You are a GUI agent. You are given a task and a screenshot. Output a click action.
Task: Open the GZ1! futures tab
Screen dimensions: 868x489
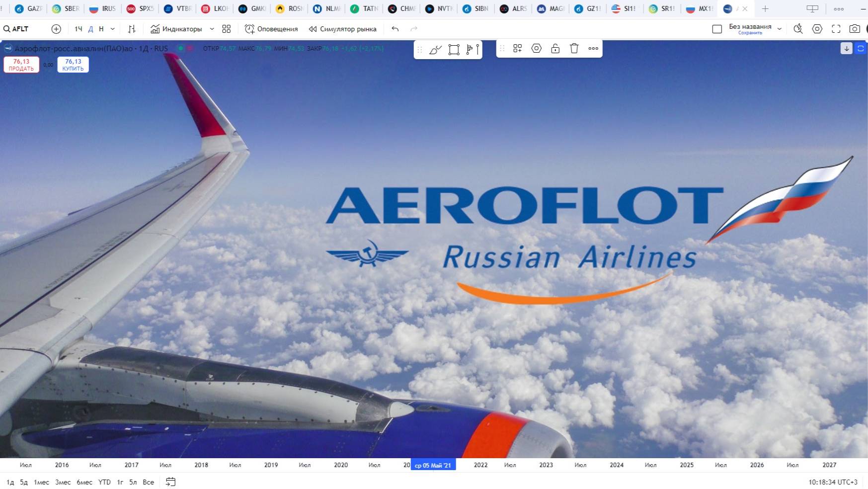[588, 8]
